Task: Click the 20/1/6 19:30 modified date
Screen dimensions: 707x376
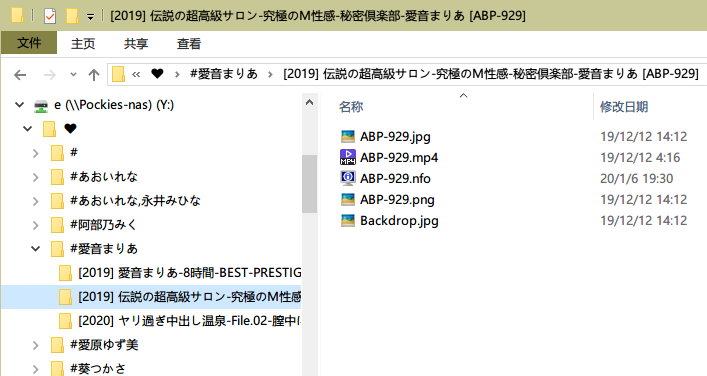Action: point(636,179)
